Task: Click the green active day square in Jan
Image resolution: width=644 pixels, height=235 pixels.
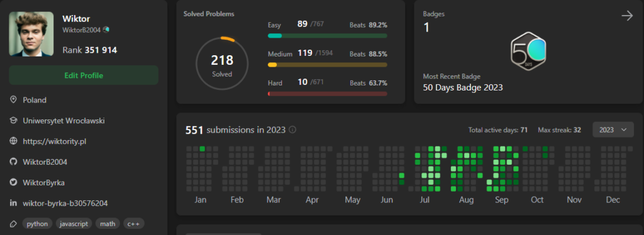Action: 202,149
